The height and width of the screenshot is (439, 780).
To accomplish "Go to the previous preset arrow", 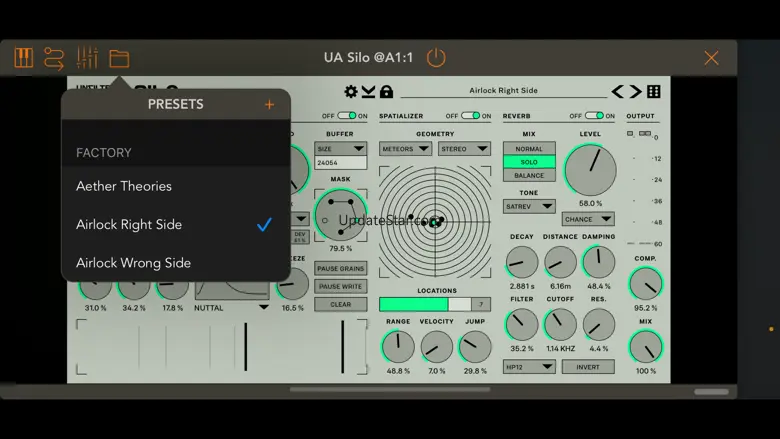I will (617, 91).
